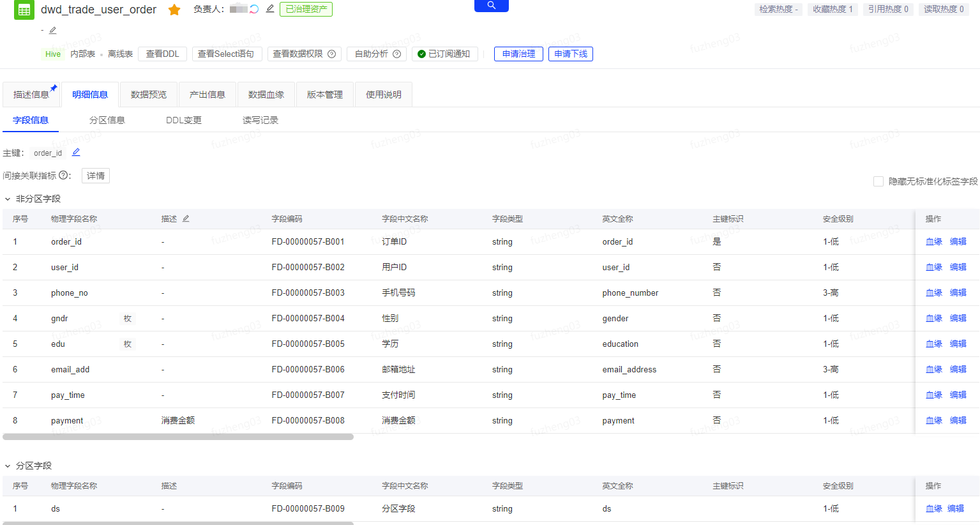Click 申请治理 button
The image size is (980, 525).
518,54
